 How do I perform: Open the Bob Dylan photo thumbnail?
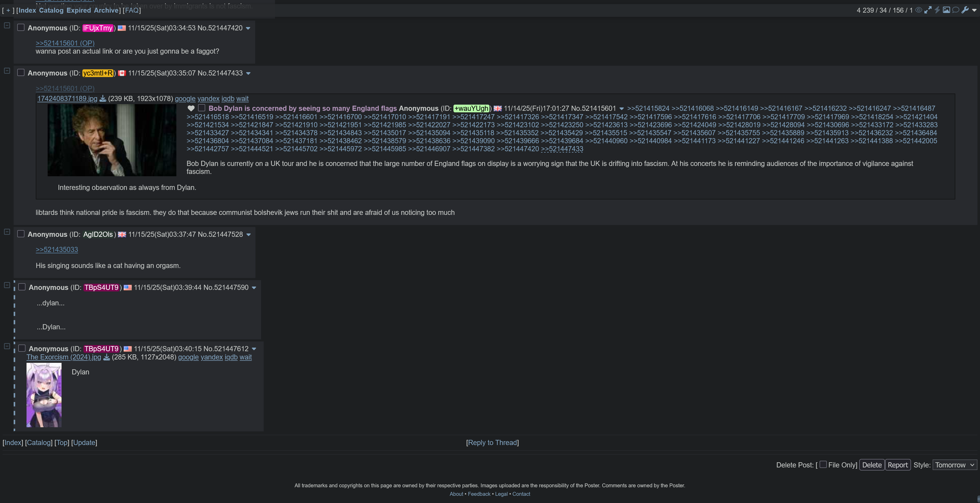[112, 140]
